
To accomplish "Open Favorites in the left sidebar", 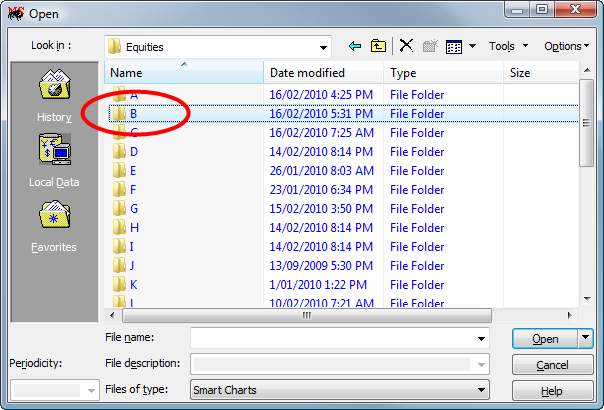I will pos(54,227).
